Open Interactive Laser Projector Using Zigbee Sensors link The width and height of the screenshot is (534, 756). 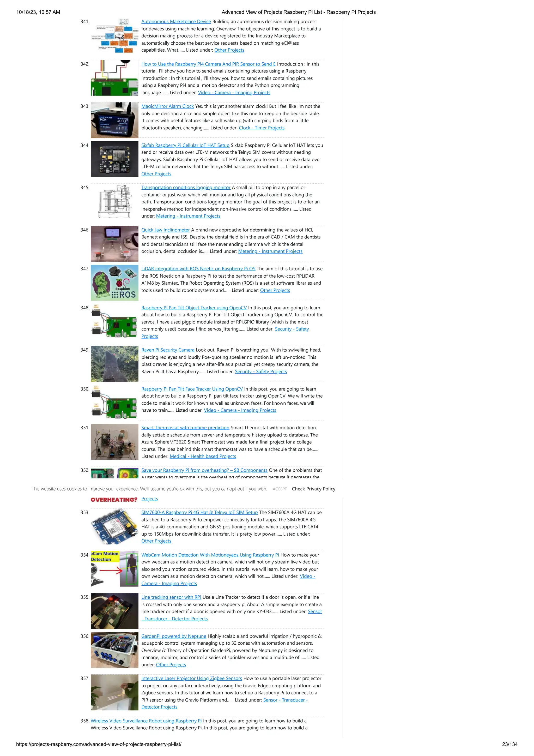pyautogui.click(x=191, y=678)
